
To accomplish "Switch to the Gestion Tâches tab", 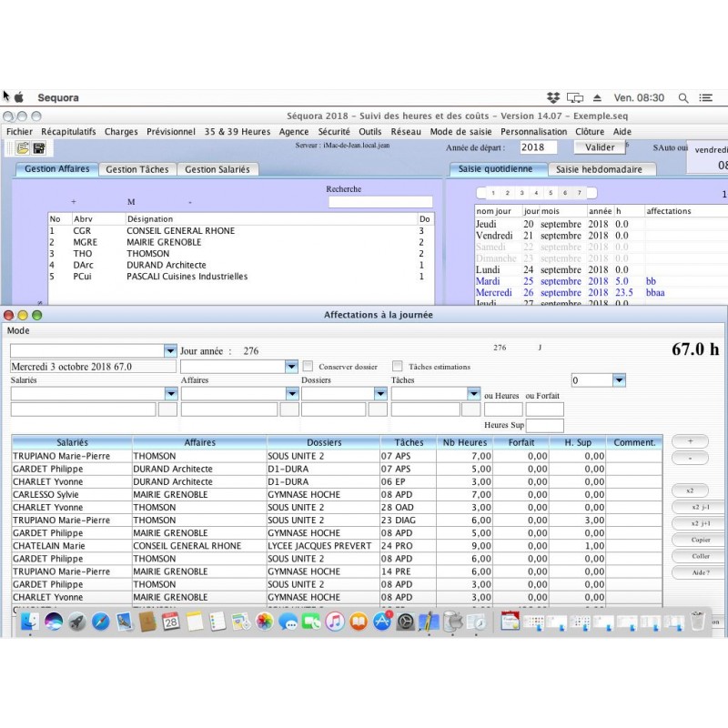I will (x=137, y=169).
